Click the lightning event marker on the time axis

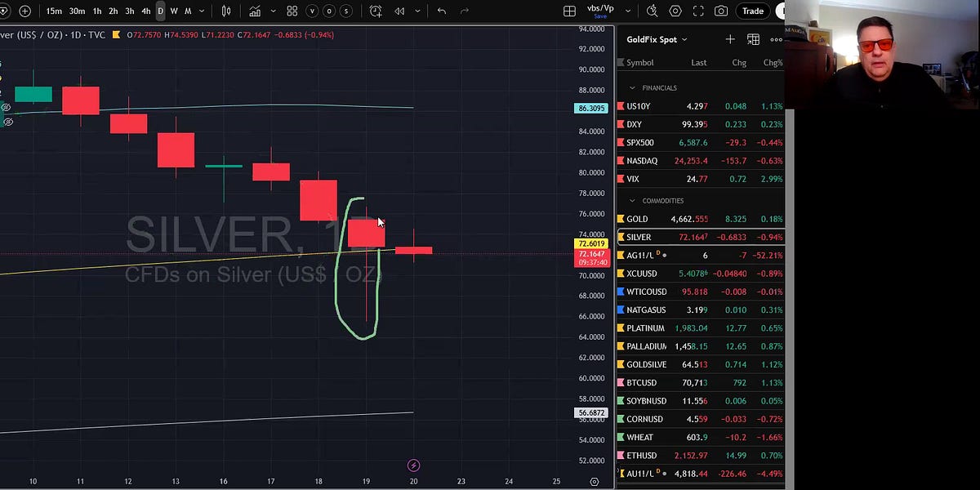click(x=413, y=465)
